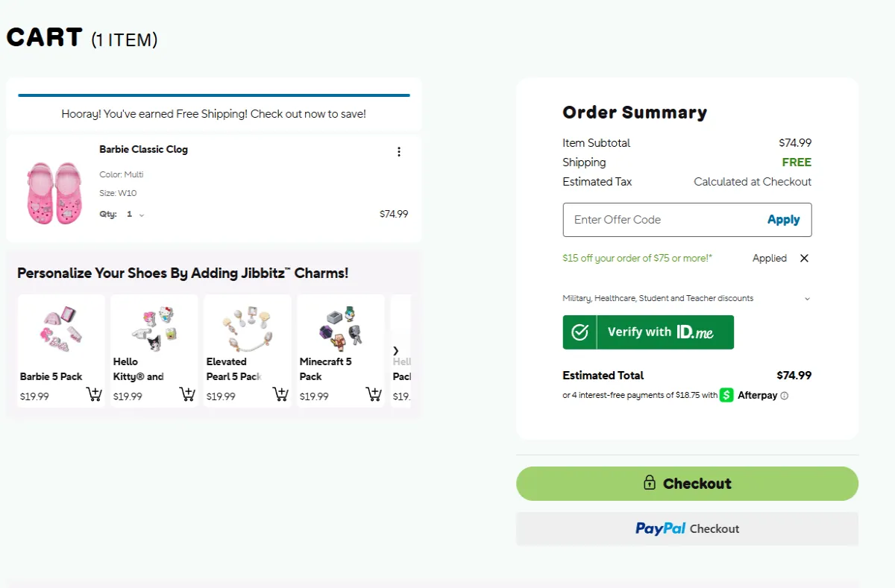This screenshot has width=895, height=588.
Task: Click the Checkout button
Action: 687,483
